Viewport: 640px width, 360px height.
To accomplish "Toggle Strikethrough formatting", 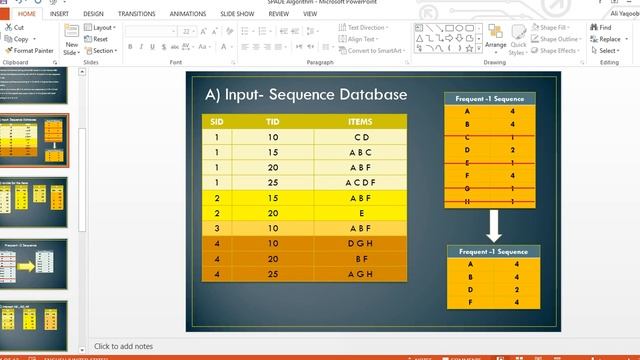I will [x=175, y=47].
